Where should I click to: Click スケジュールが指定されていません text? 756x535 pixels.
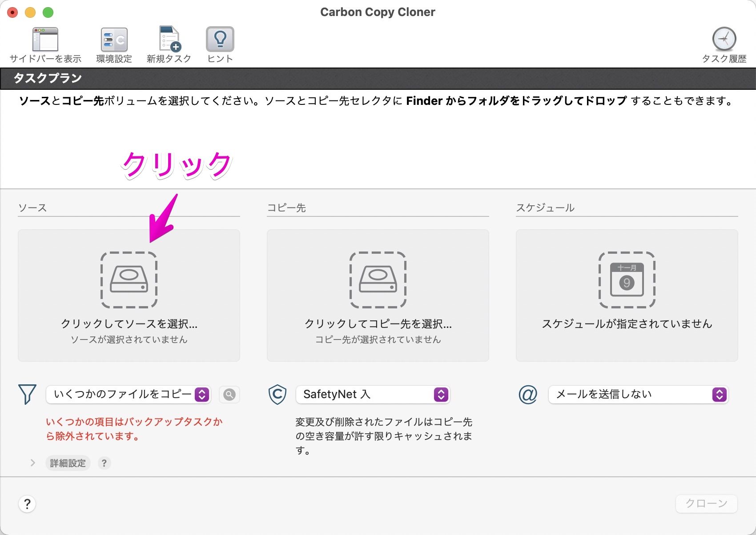627,324
